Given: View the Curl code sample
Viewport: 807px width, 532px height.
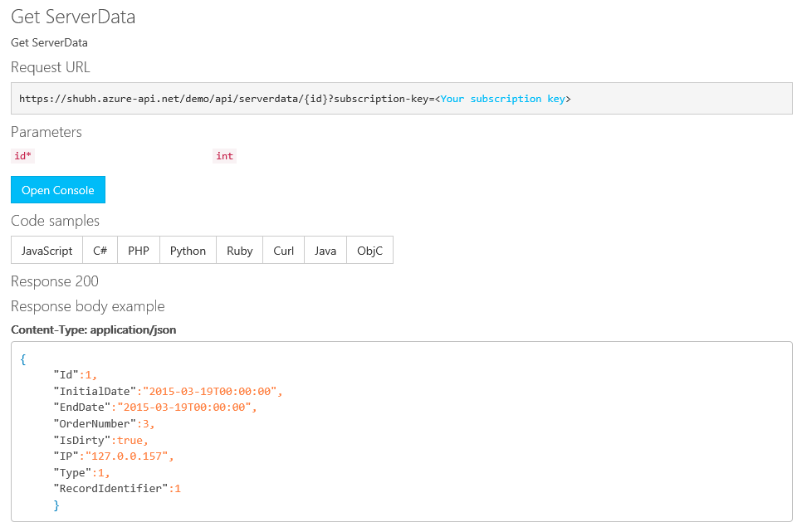Looking at the screenshot, I should (x=284, y=251).
